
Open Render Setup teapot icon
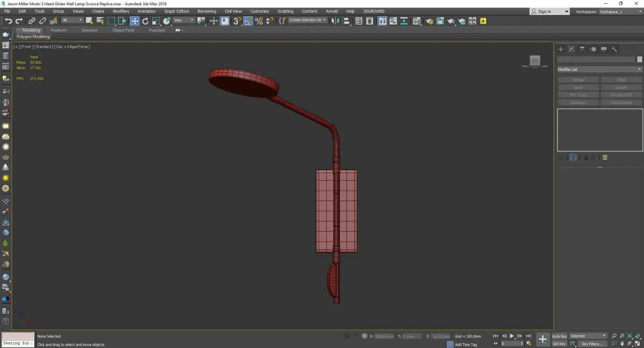pos(429,21)
